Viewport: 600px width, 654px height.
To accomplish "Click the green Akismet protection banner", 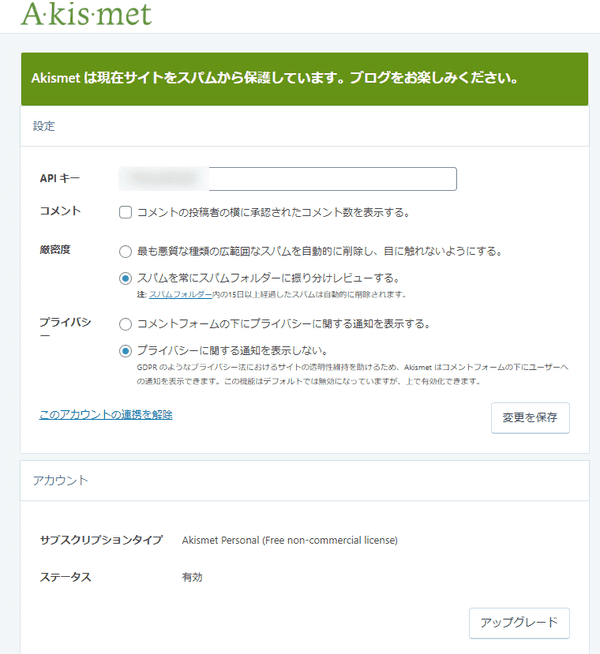I will pyautogui.click(x=304, y=78).
